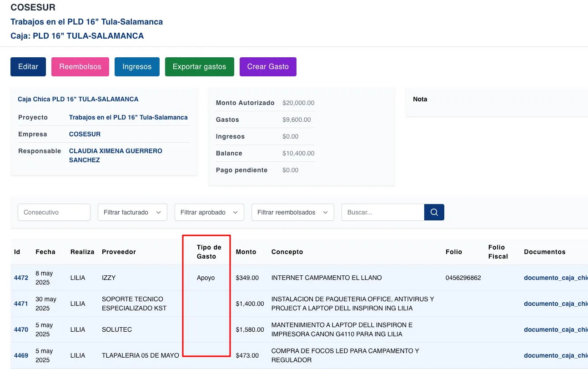The width and height of the screenshot is (588, 369).
Task: Expand the Filtrar aprobado dropdown
Action: [x=209, y=212]
